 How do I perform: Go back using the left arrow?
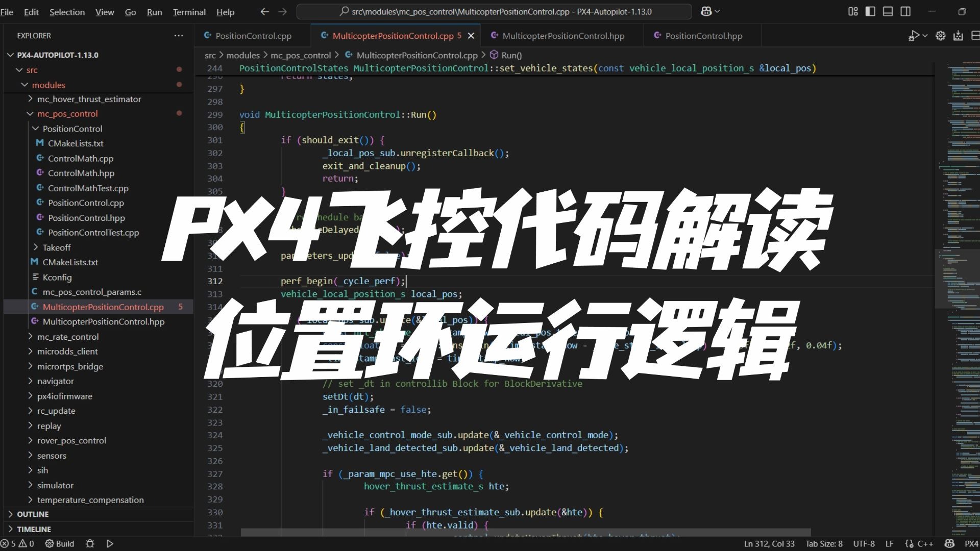click(x=264, y=11)
